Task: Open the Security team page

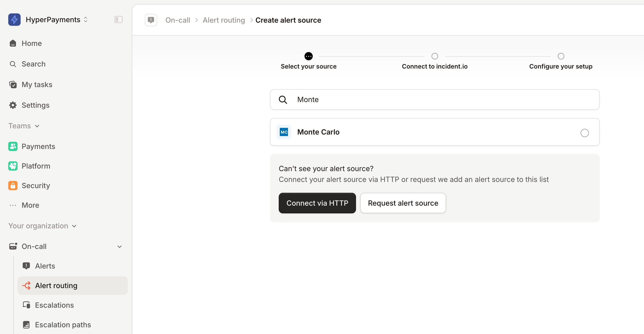Action: (36, 186)
